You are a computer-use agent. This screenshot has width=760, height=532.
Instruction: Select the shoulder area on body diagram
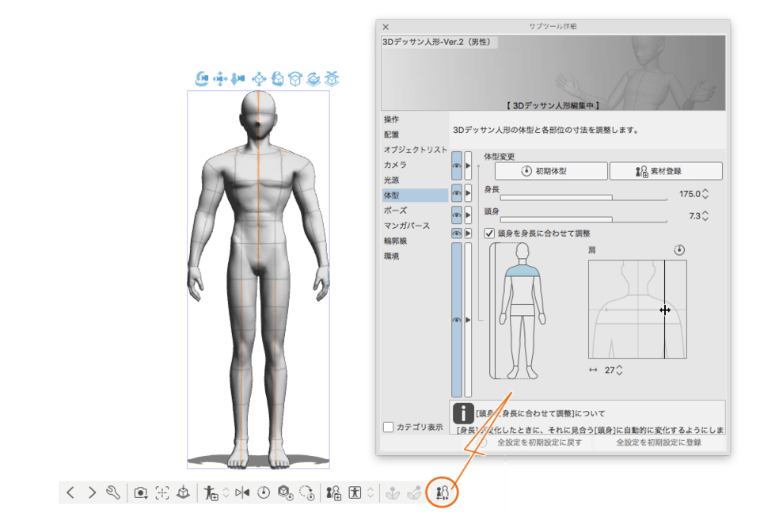coord(522,271)
